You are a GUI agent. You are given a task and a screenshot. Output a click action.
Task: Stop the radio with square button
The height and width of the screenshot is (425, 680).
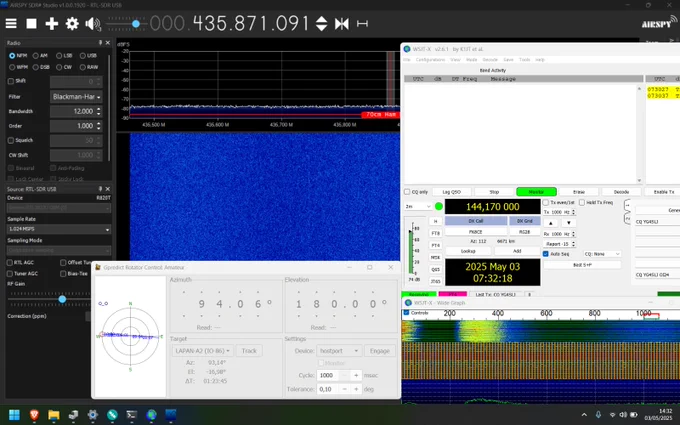click(x=31, y=23)
